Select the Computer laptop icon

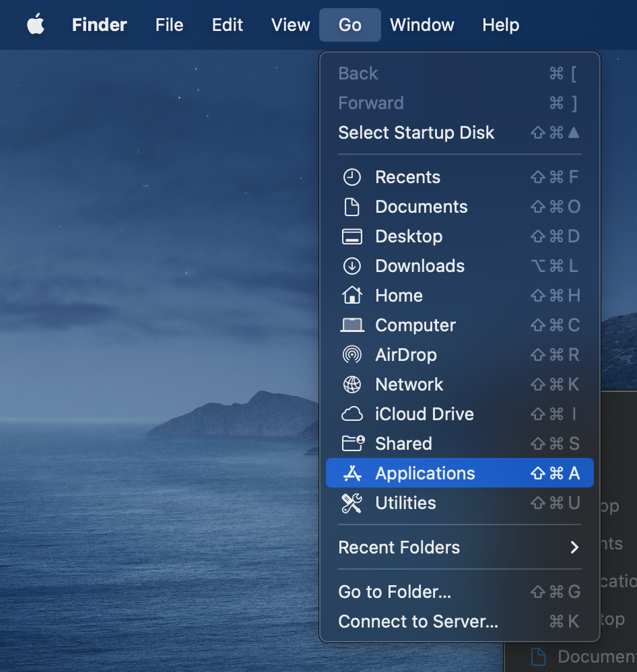tap(351, 325)
